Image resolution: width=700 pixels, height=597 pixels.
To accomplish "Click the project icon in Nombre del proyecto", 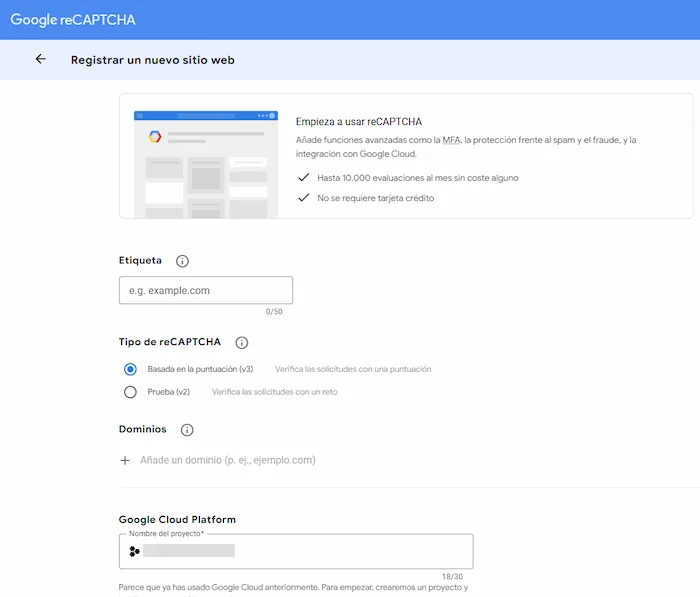I will [134, 551].
